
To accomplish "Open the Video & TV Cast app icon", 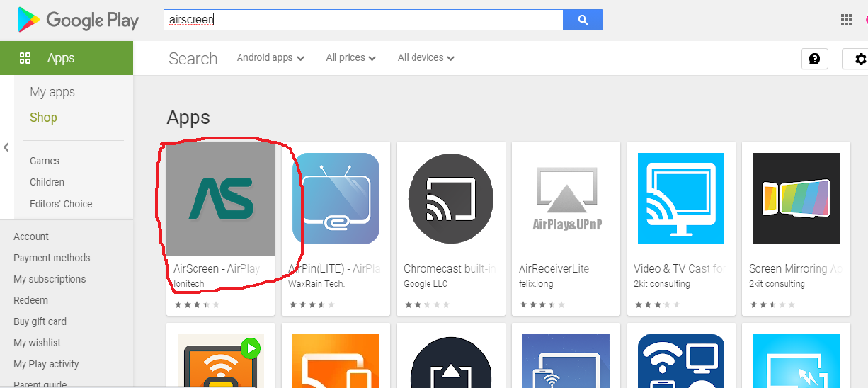I will pos(681,198).
